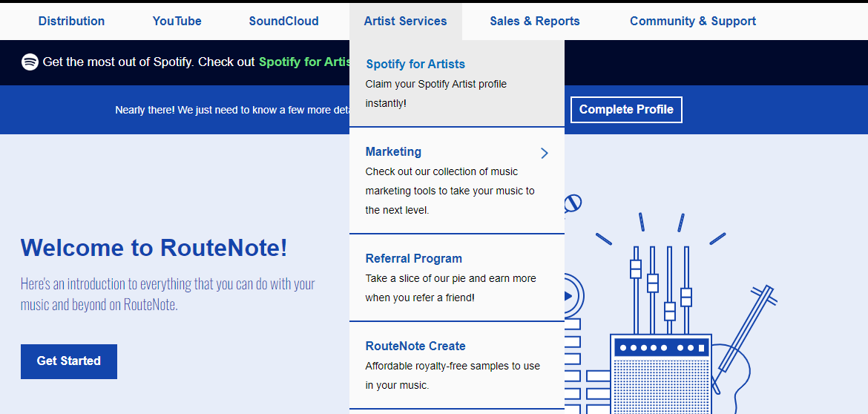This screenshot has height=414, width=868.
Task: Open the Distribution menu
Action: point(71,21)
